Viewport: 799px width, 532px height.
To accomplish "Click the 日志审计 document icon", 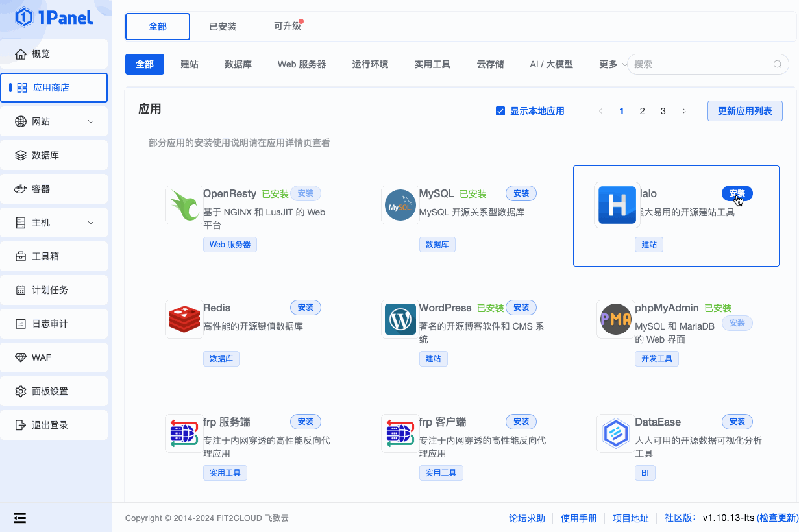I will 20,324.
